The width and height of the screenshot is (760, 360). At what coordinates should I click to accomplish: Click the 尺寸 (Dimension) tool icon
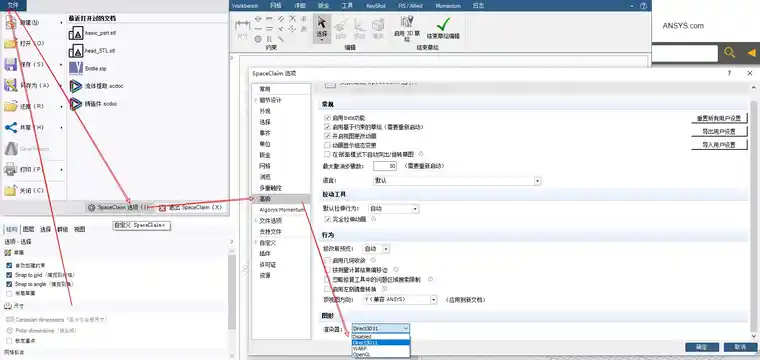click(x=242, y=28)
